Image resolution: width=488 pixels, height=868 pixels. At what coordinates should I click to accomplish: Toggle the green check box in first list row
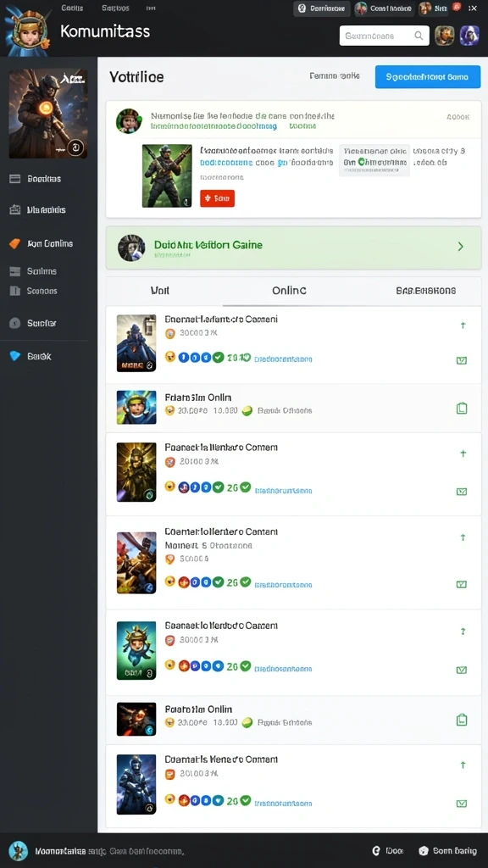[462, 360]
